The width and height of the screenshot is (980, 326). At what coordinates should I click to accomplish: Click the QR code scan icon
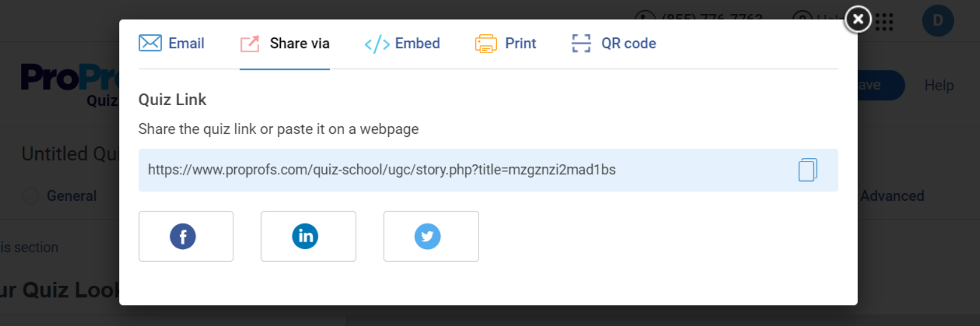click(x=581, y=43)
